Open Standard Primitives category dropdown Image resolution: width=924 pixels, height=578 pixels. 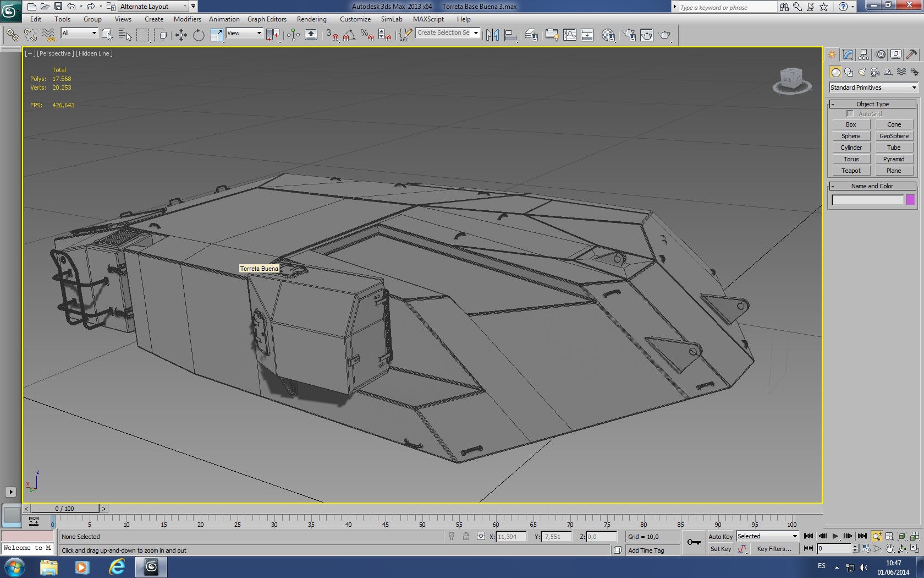pyautogui.click(x=873, y=88)
